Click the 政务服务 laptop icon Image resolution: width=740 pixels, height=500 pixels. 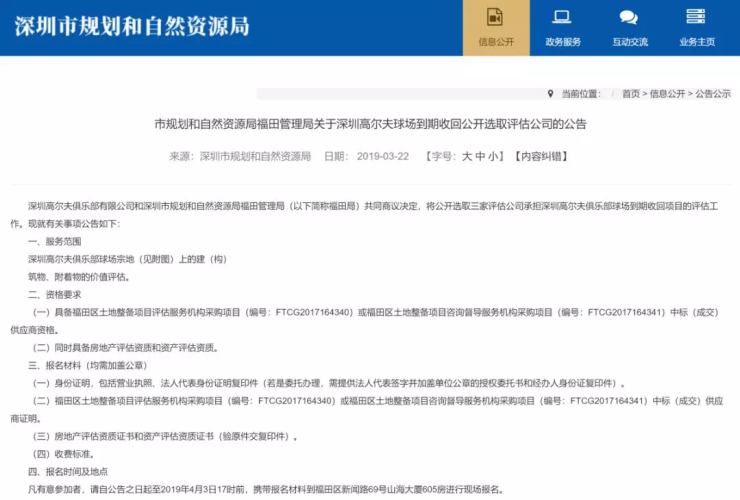(x=562, y=17)
